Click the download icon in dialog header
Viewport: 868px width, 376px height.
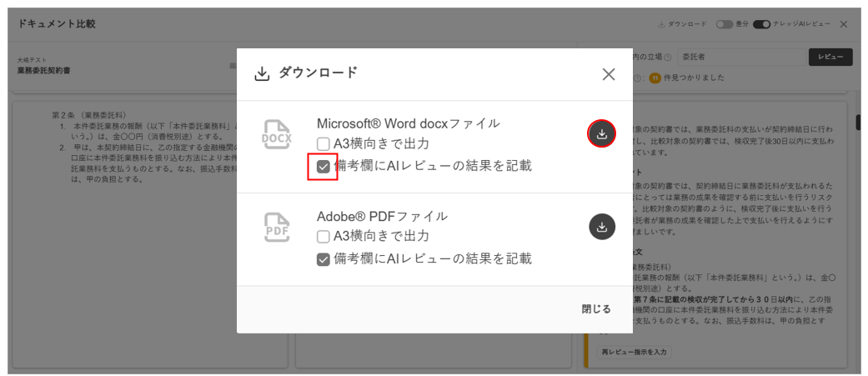(x=262, y=74)
